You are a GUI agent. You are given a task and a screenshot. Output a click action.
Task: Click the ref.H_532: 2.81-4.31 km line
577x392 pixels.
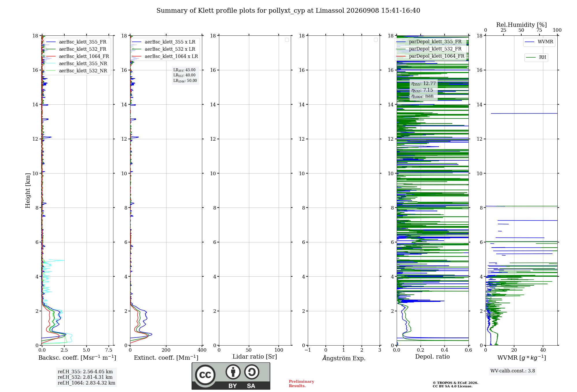click(85, 377)
